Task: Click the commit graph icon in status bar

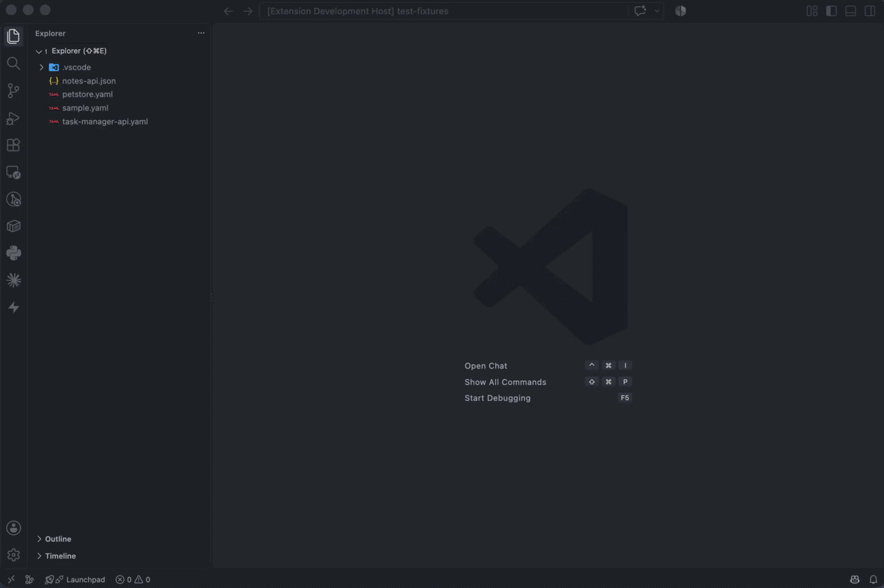Action: pyautogui.click(x=30, y=580)
